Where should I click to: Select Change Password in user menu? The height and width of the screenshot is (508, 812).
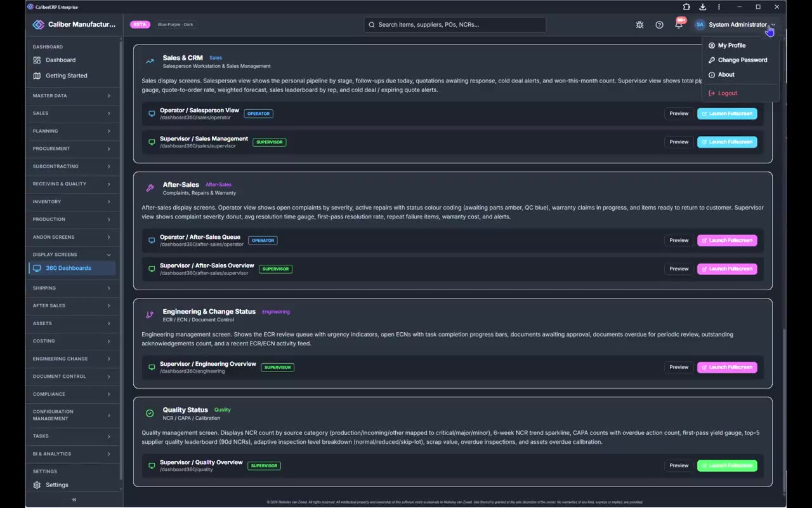click(x=740, y=60)
